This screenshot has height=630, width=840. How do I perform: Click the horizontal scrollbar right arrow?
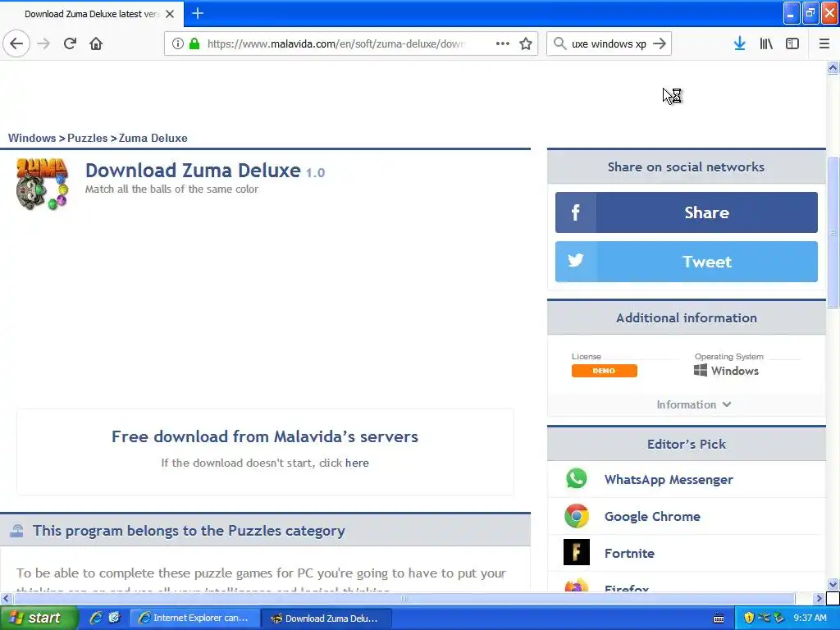[819, 598]
